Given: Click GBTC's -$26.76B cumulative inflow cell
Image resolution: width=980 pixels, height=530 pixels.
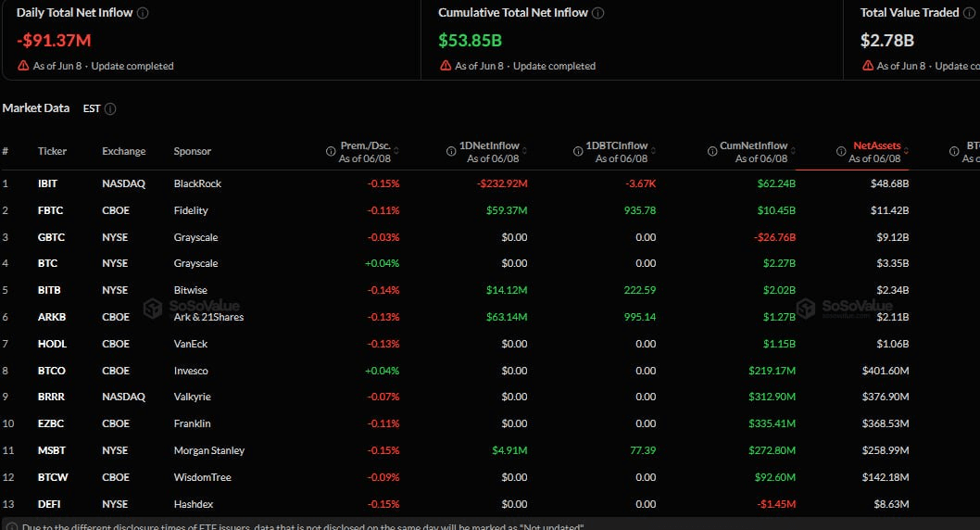Looking at the screenshot, I should (774, 237).
